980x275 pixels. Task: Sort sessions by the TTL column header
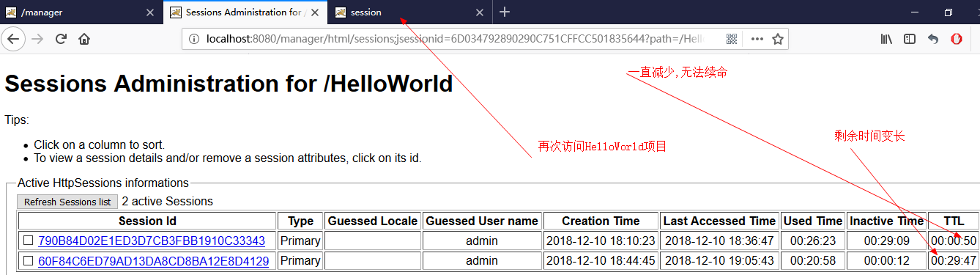pyautogui.click(x=954, y=221)
